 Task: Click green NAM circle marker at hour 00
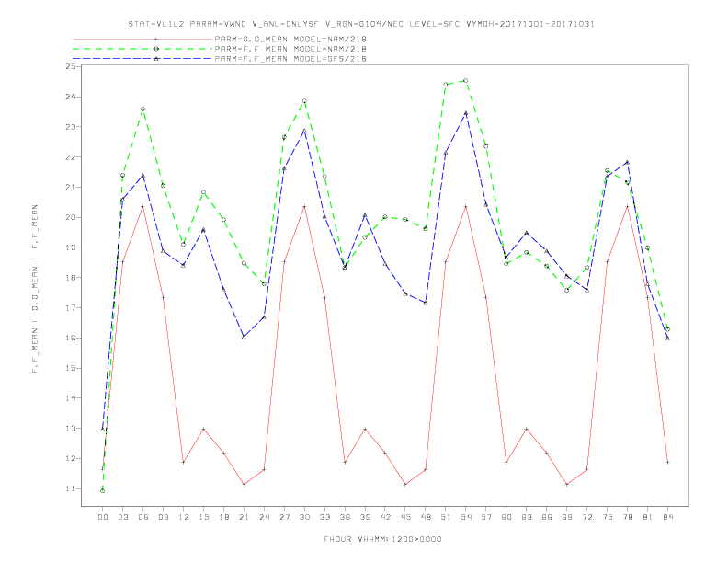coord(103,491)
